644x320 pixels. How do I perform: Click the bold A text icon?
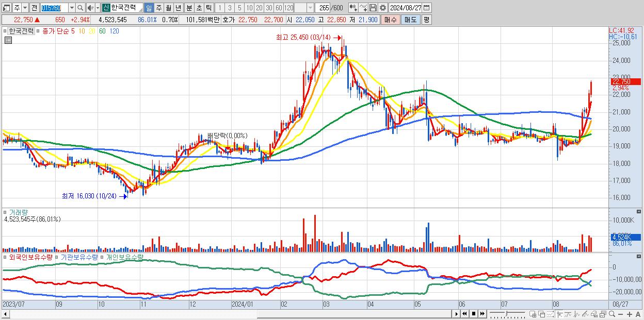click(638, 314)
